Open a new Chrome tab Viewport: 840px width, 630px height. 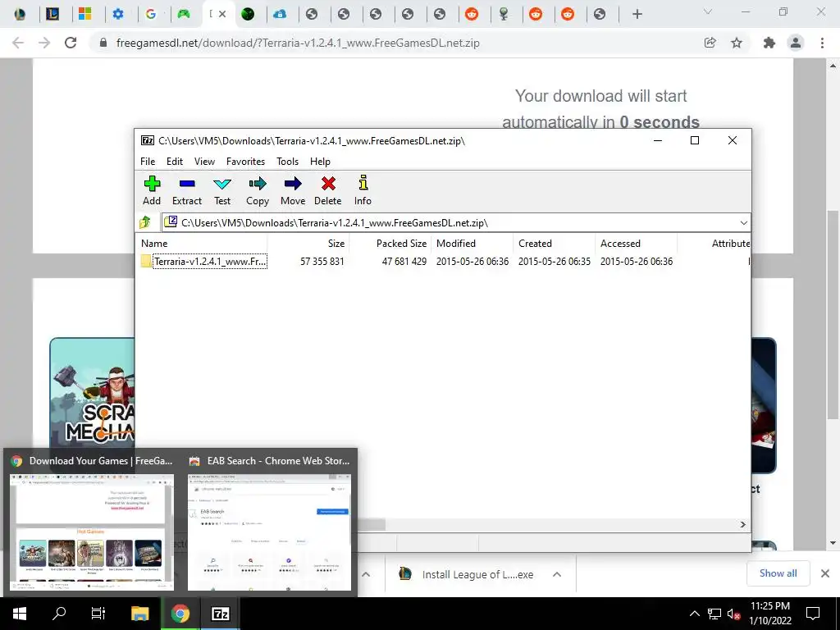pos(637,14)
